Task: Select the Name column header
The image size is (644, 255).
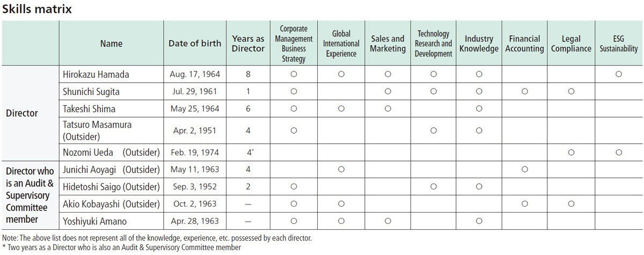Action: point(111,43)
